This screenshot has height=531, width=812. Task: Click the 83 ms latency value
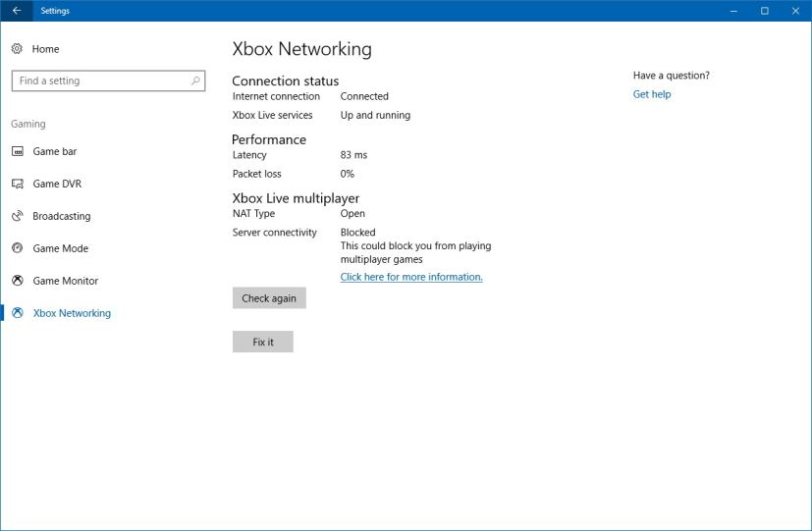coord(353,155)
